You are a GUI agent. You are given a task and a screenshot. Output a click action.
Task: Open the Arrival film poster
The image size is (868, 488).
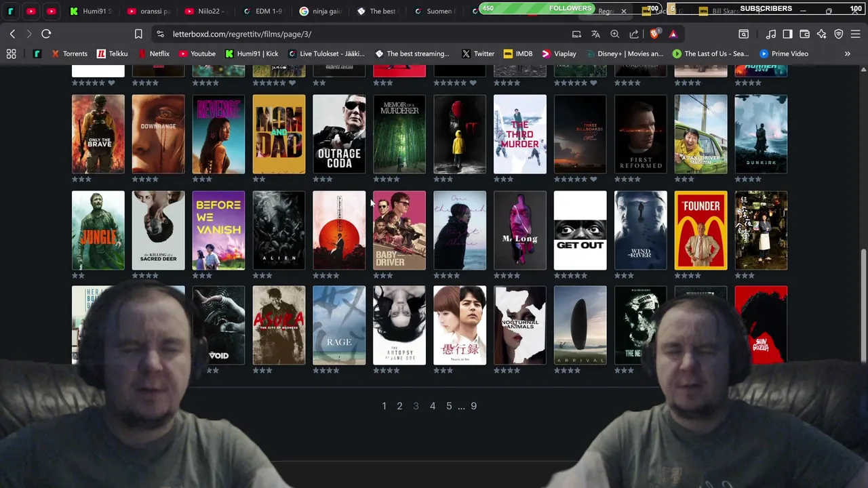(x=580, y=325)
